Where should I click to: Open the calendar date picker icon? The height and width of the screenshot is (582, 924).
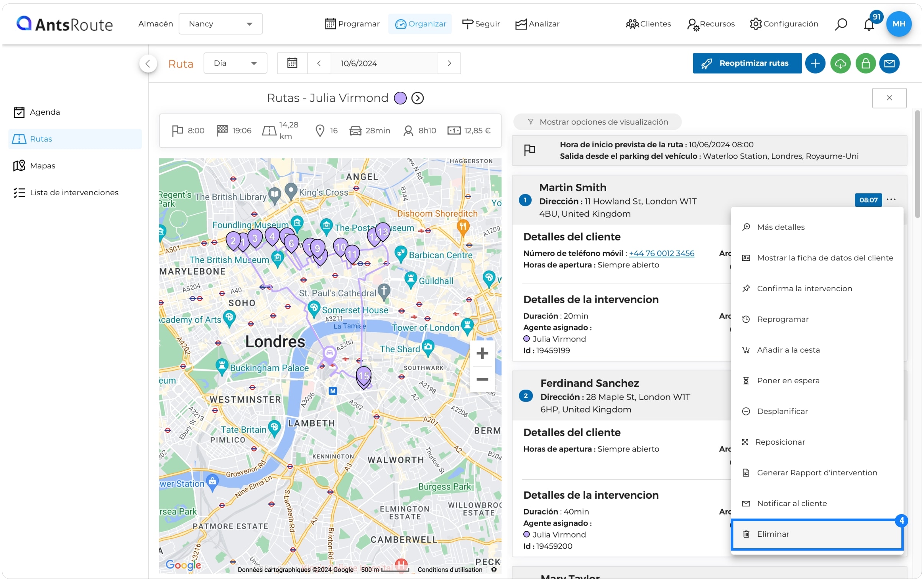pyautogui.click(x=293, y=63)
